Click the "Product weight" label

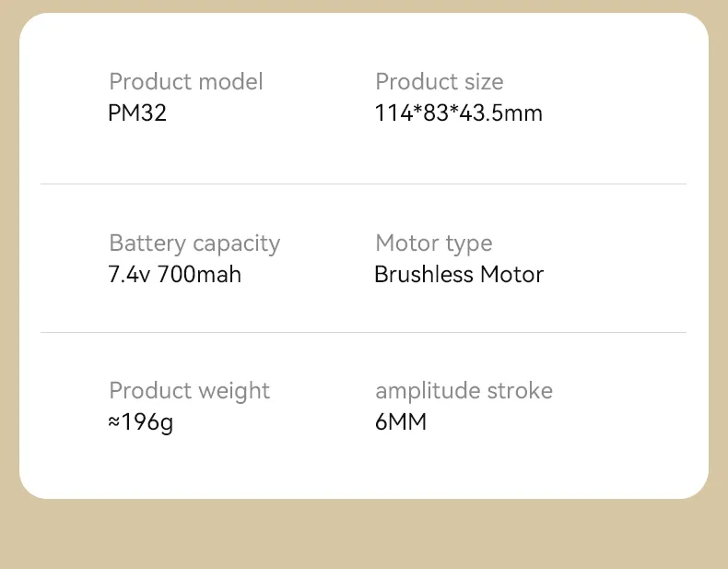point(189,391)
